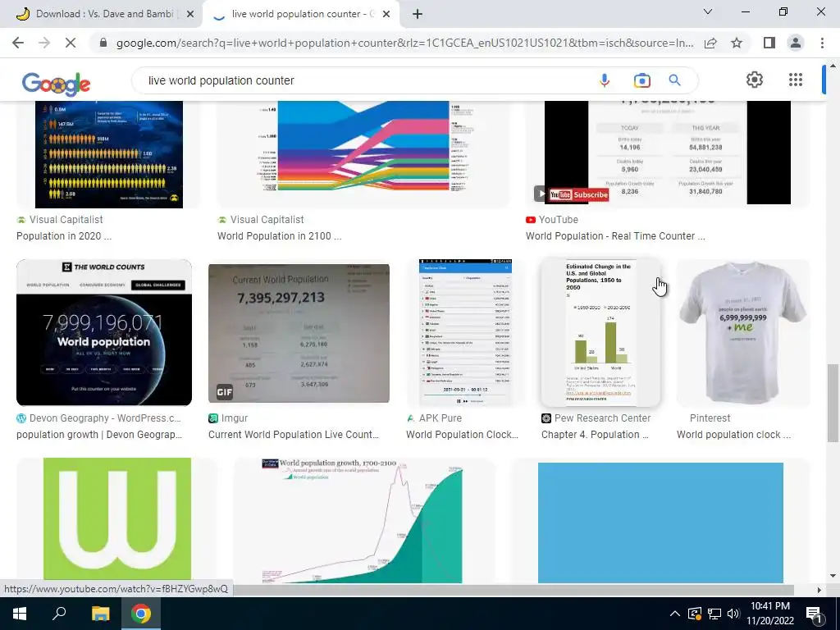Show hidden system tray icons

[675, 614]
